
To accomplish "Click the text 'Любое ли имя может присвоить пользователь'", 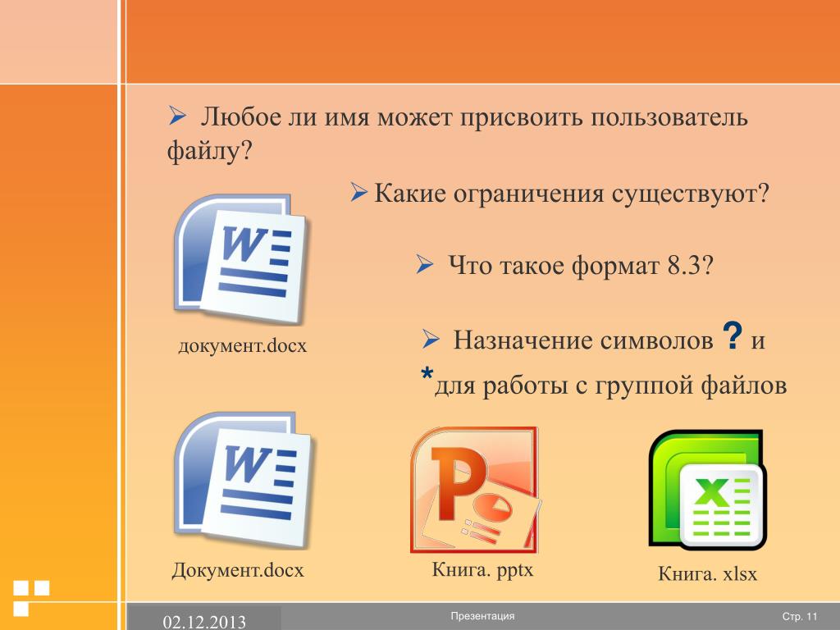I will pos(473,116).
